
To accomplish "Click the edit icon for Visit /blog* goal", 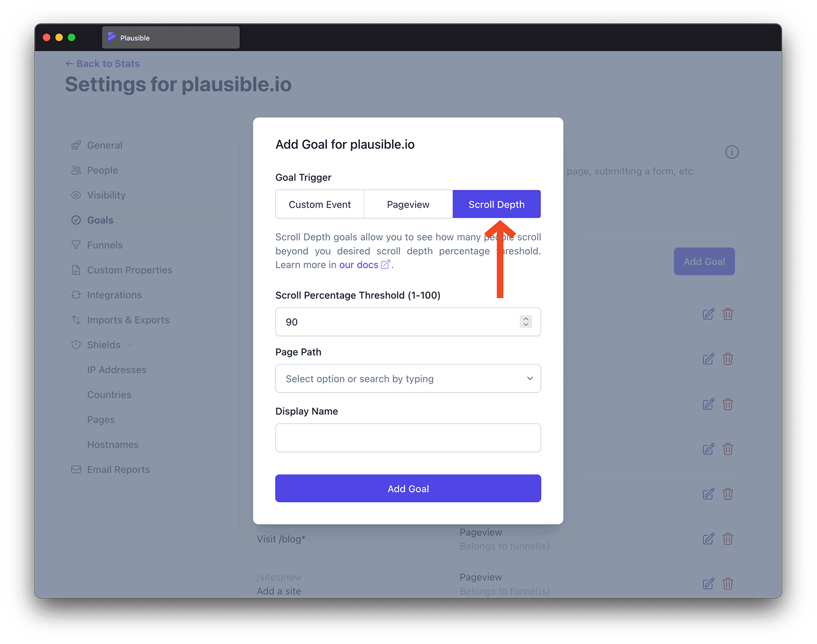I will pos(708,539).
